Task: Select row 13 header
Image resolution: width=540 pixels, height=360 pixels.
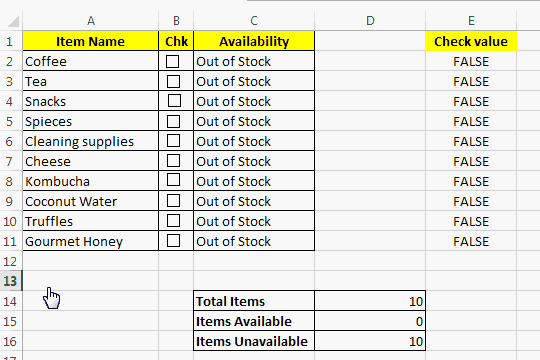Action: [11, 281]
